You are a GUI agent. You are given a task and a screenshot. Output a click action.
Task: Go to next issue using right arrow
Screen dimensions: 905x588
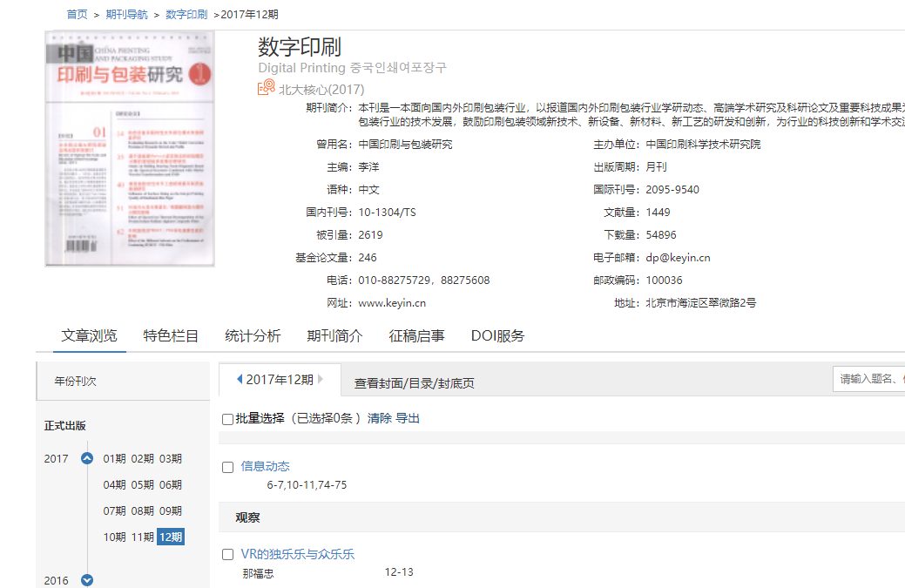[321, 379]
